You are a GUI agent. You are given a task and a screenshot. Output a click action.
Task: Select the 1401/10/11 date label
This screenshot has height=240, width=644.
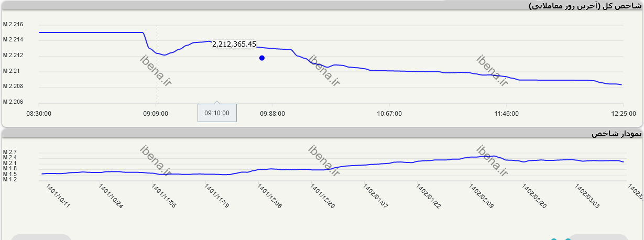coord(57,197)
